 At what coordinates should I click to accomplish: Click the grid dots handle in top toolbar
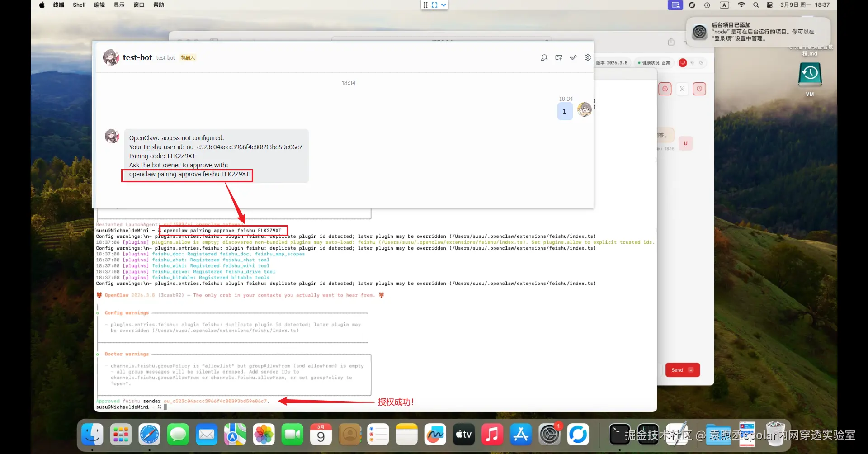point(425,5)
